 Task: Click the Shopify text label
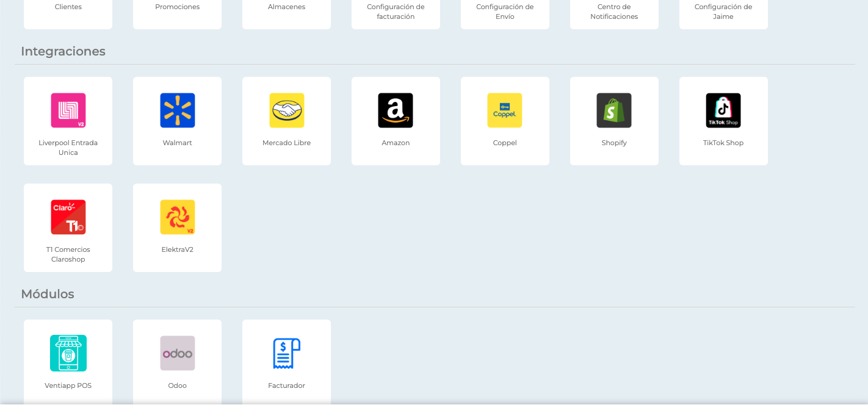coord(614,143)
